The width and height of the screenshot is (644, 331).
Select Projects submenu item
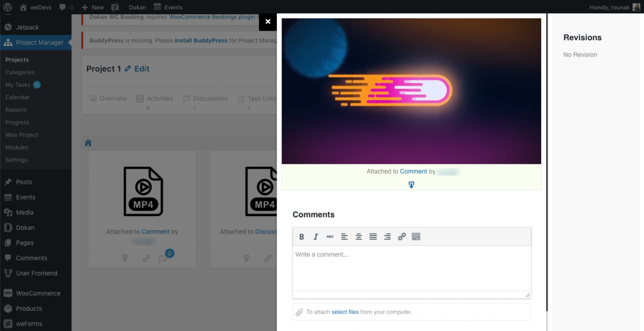click(x=17, y=60)
